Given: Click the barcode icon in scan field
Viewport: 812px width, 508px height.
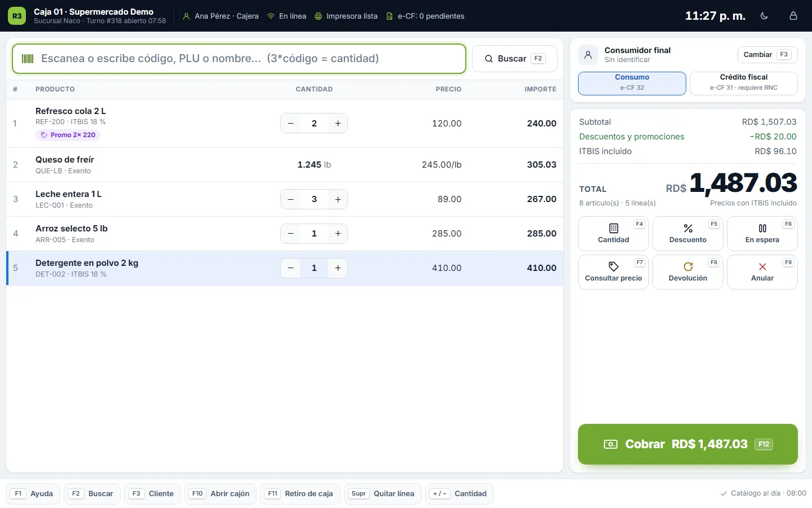Looking at the screenshot, I should click(x=28, y=59).
